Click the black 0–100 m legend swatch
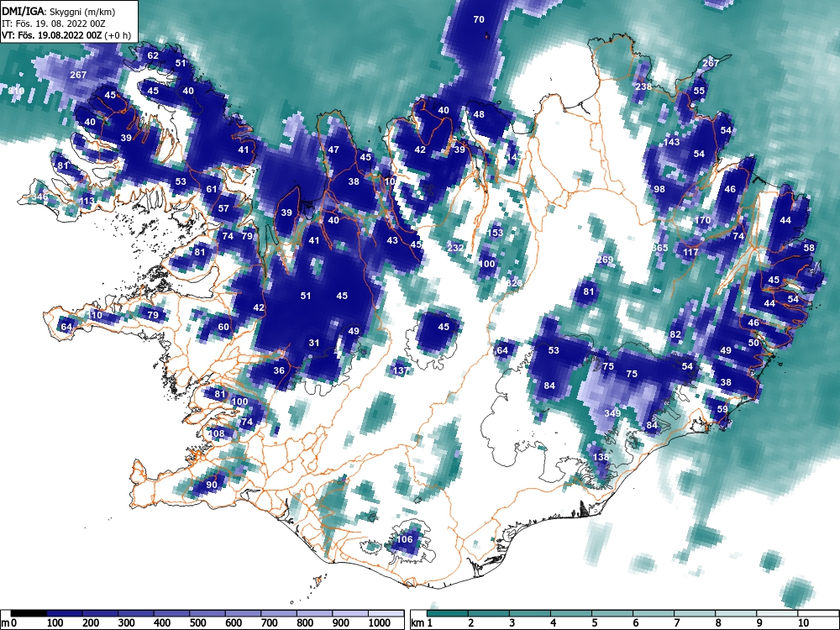 pos(29,613)
